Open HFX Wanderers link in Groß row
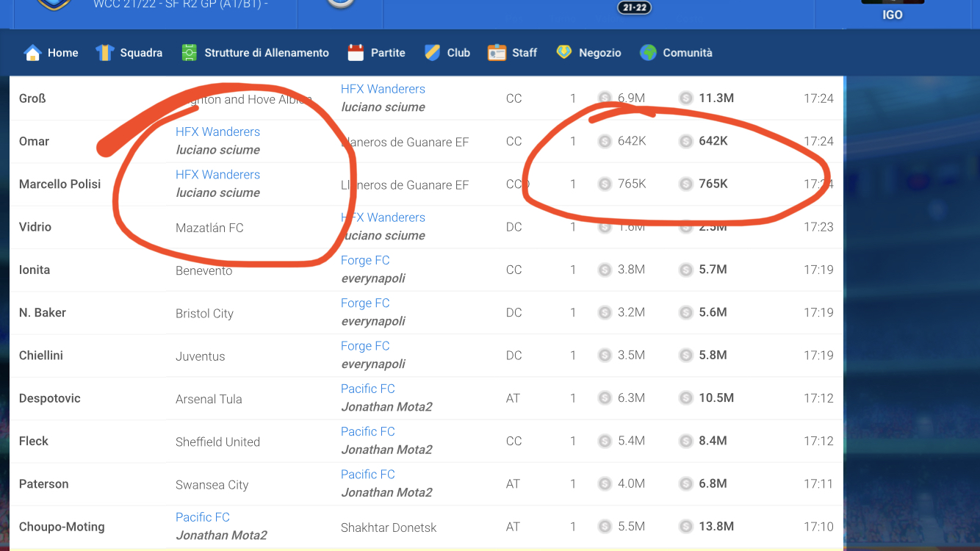This screenshot has height=551, width=980. pos(383,89)
